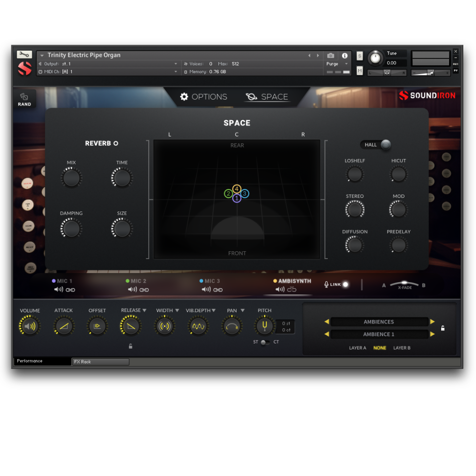The image size is (476, 476).
Task: Mute MIC 3 with its speaker icon
Action: (206, 290)
